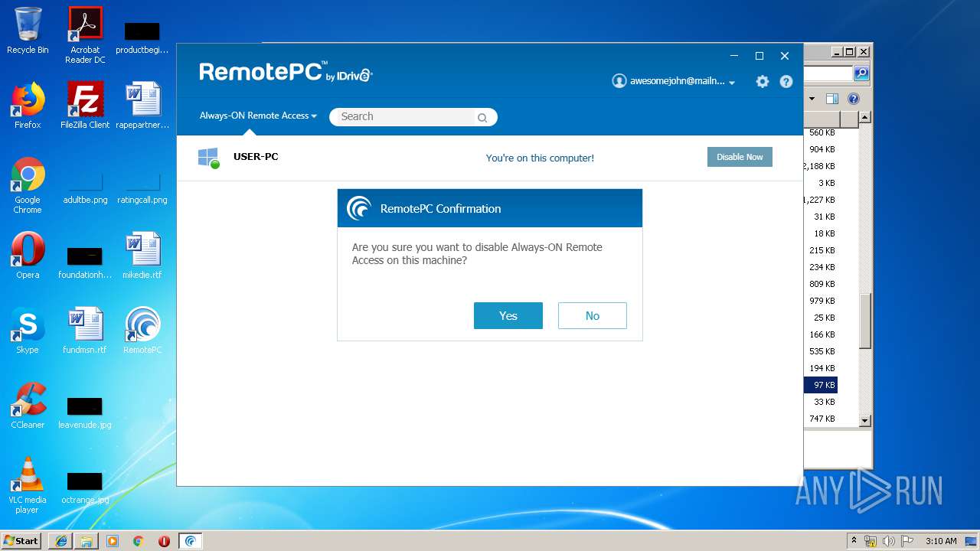Open the Start menu

tap(21, 541)
